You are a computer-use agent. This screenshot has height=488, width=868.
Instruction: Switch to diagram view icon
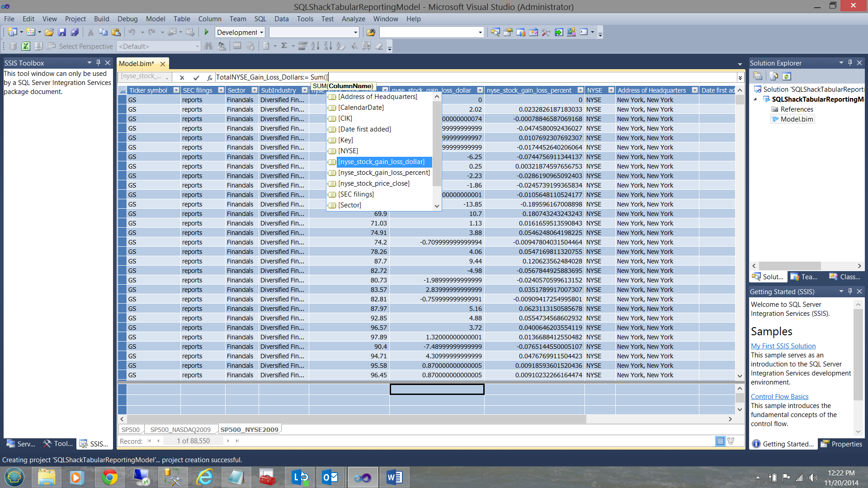[x=731, y=441]
